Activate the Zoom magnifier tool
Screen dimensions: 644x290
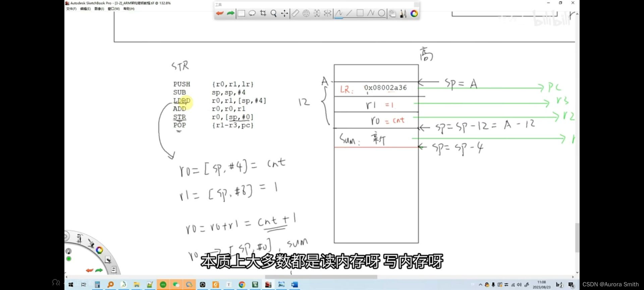coord(274,13)
